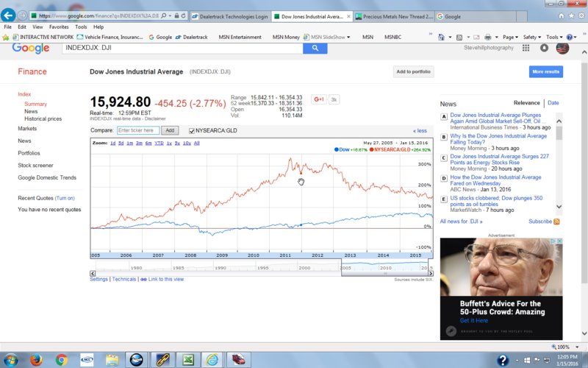The image size is (588, 368).
Task: Click the orange RSS subscribe icon
Action: [556, 222]
